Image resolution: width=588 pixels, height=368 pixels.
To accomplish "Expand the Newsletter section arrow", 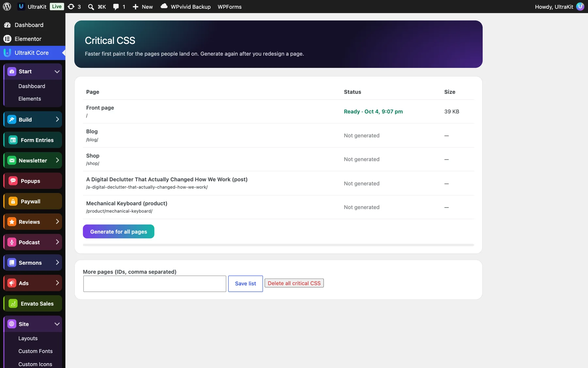I will (57, 160).
